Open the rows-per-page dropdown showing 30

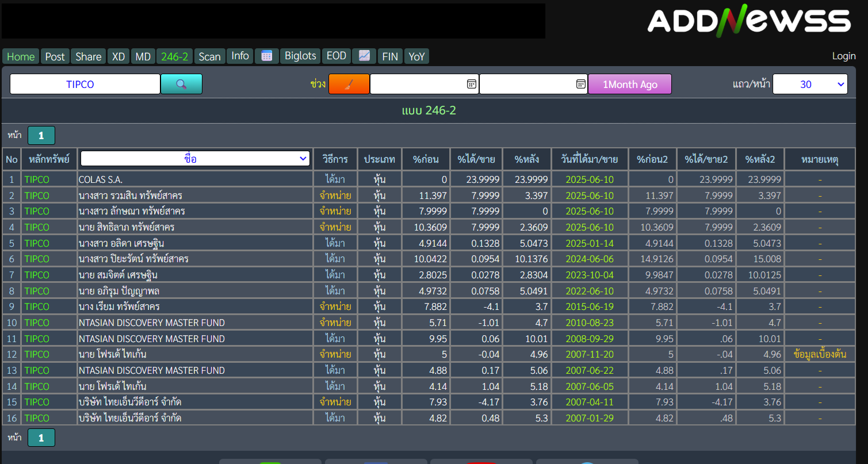point(810,84)
